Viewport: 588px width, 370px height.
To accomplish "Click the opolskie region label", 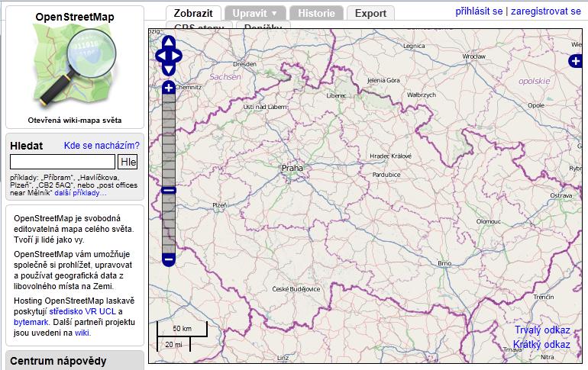I will point(534,81).
